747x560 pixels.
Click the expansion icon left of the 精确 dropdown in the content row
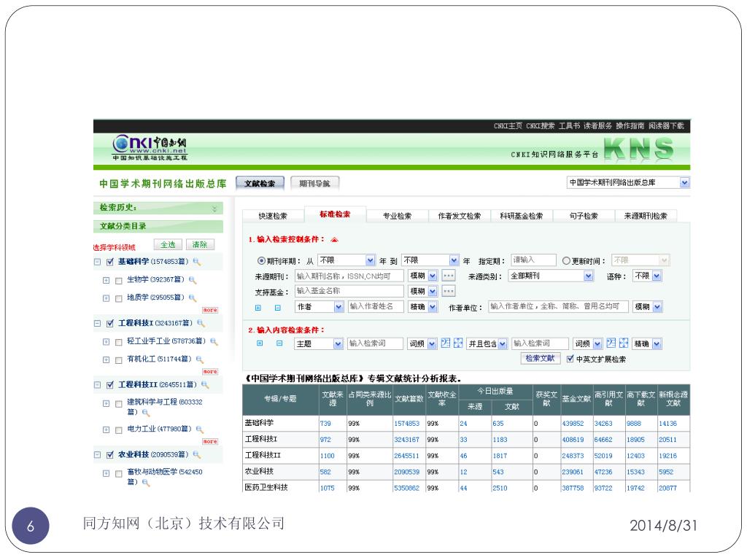(624, 343)
